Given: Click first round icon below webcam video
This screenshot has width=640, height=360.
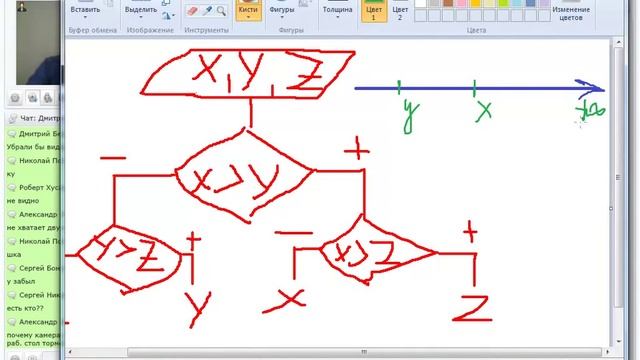Looking at the screenshot, I should (x=15, y=98).
